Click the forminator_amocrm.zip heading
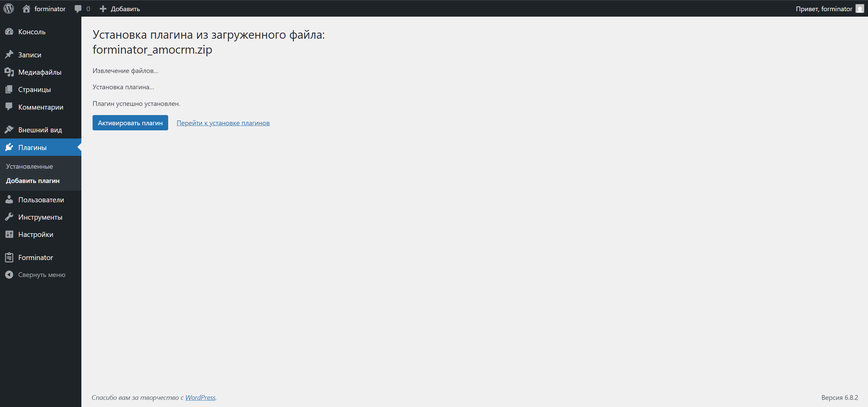The width and height of the screenshot is (868, 407). point(152,50)
